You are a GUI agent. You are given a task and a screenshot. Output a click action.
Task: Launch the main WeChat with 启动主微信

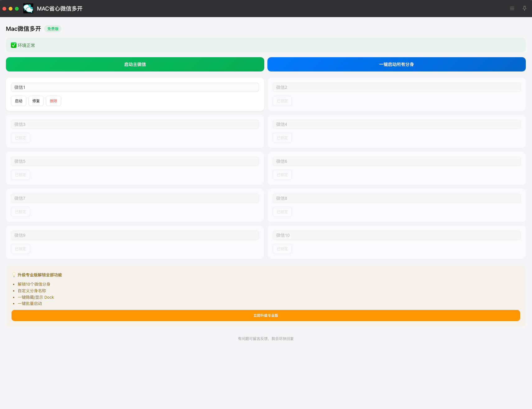(135, 64)
